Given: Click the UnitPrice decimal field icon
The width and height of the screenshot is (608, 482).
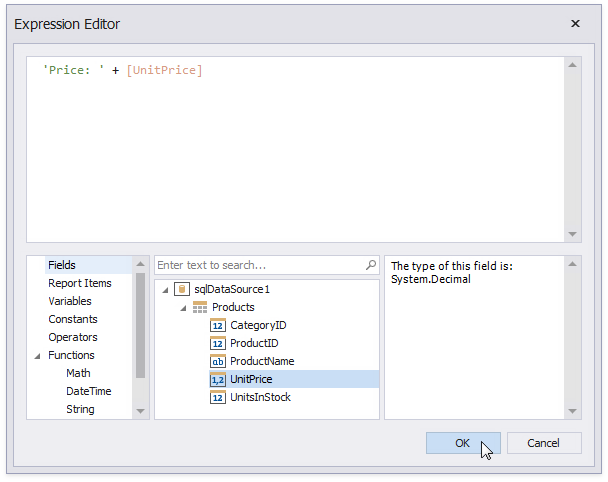Looking at the screenshot, I should [218, 379].
